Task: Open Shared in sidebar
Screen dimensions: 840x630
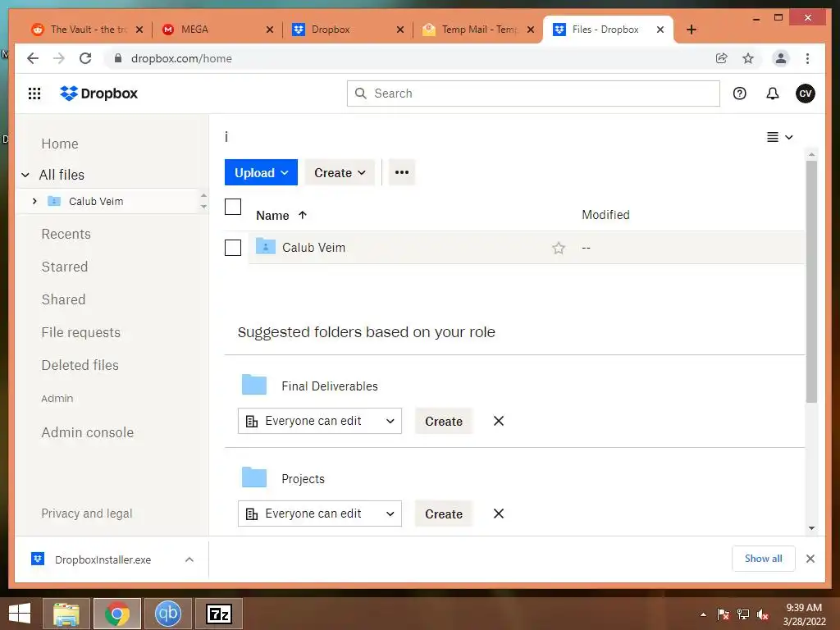Action: (63, 299)
